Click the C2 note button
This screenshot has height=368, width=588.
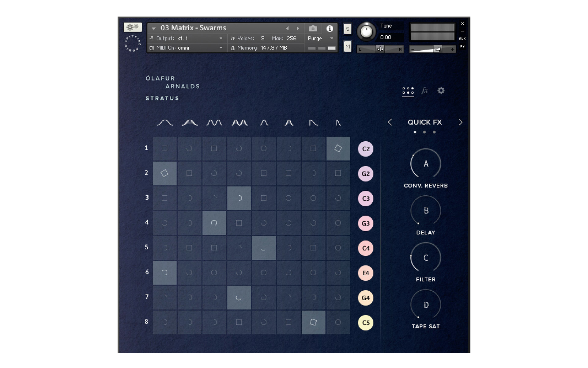tap(366, 149)
